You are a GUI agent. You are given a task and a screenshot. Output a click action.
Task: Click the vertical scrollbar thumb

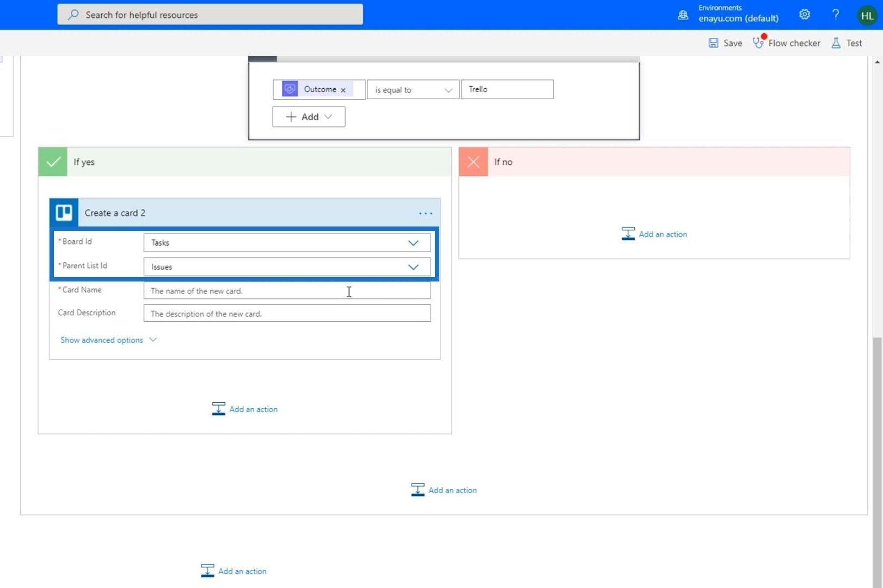pyautogui.click(x=876, y=462)
